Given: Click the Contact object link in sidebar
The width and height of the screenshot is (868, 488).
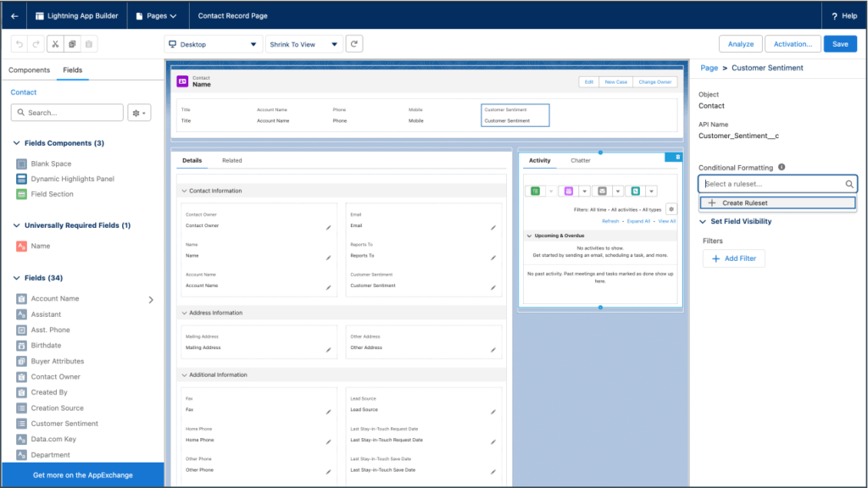Looking at the screenshot, I should tap(24, 92).
